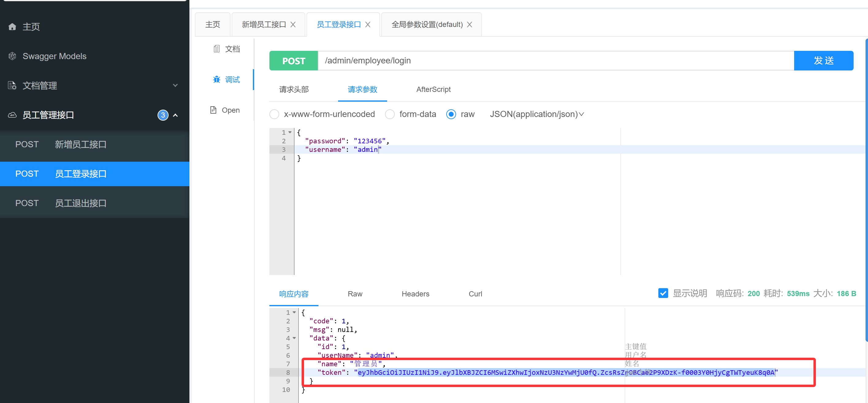Click the home icon beside 主页 in the sidebar
The image size is (868, 403).
12,27
